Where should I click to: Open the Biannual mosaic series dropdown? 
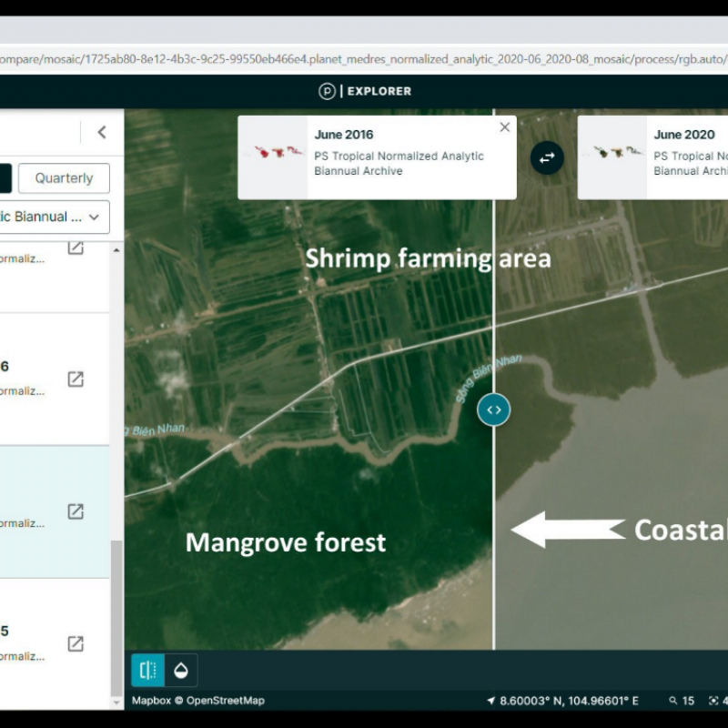(x=55, y=217)
